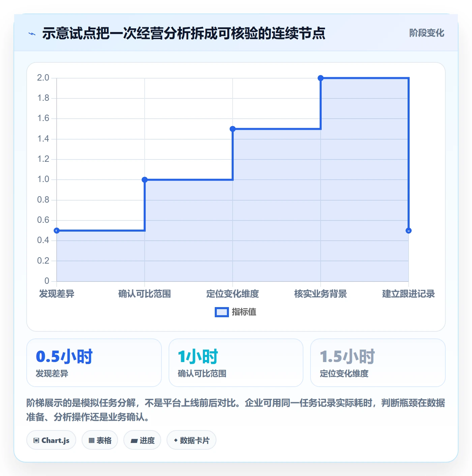Select the 定位变化维度 data point at 1.5

[x=233, y=129]
